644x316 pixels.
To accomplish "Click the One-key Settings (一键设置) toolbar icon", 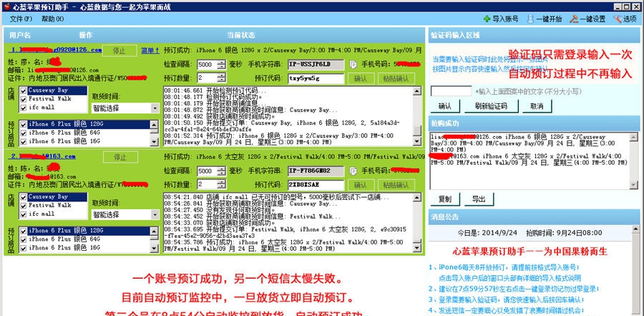I will [x=574, y=19].
